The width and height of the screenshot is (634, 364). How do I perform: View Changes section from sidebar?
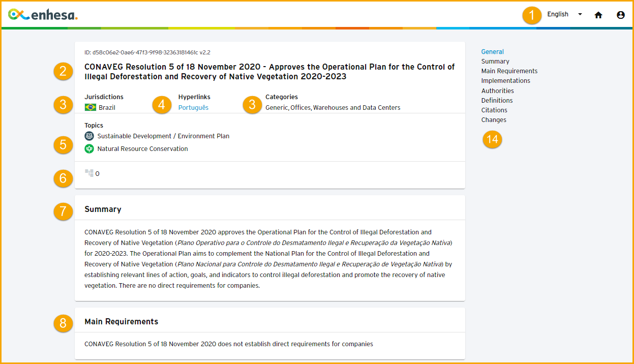494,120
